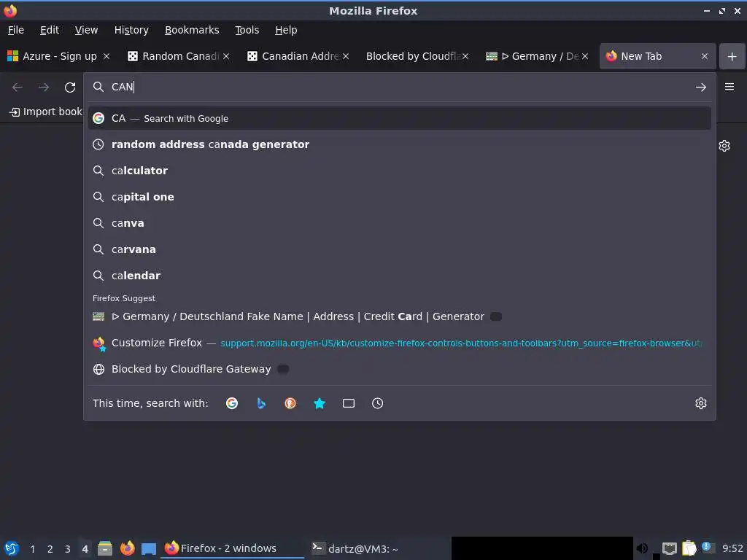Open the volume speaker tray icon

[x=642, y=548]
